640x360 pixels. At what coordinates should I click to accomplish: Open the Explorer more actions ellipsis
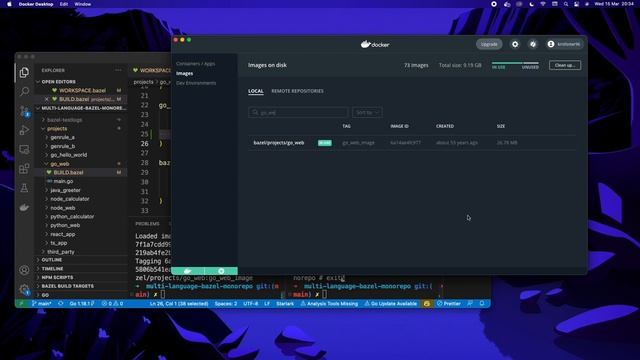(x=118, y=70)
